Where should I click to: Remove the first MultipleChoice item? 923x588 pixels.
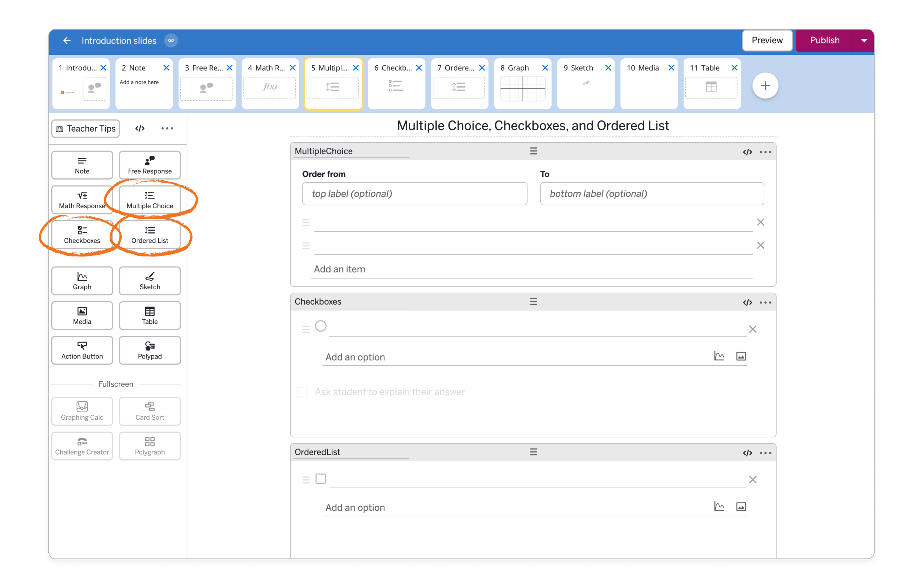pos(760,222)
